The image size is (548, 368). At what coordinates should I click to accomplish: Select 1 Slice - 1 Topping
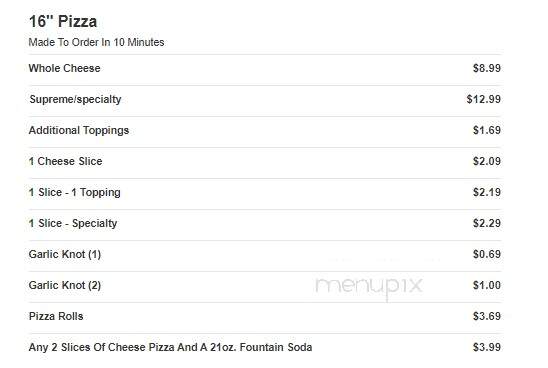(74, 192)
